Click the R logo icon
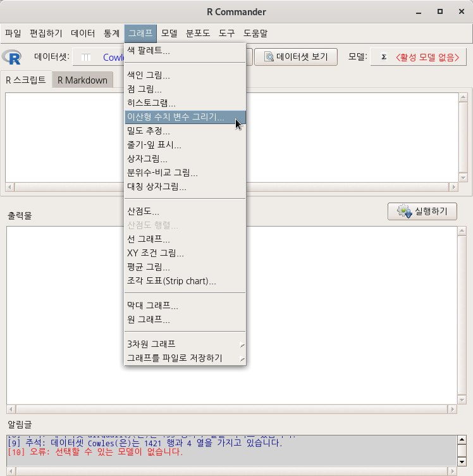 pyautogui.click(x=11, y=57)
